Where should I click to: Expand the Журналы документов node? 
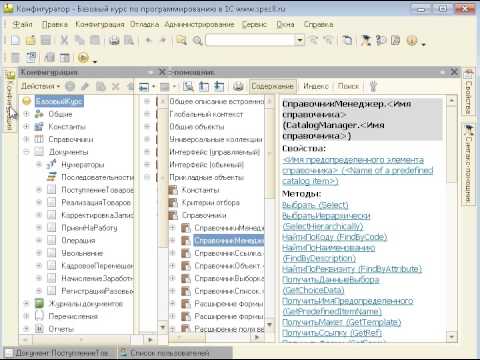click(x=26, y=303)
